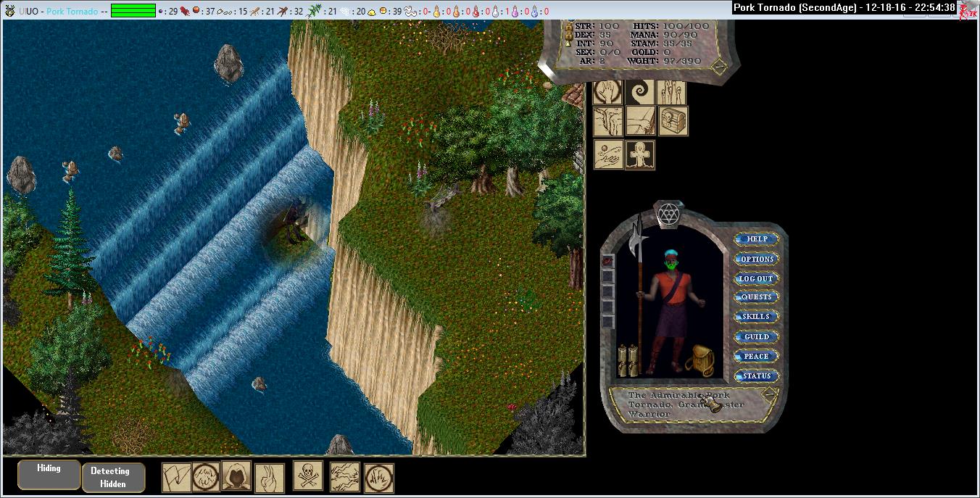Click the skull and crossbones icon
This screenshot has height=498, width=980.
(x=308, y=476)
